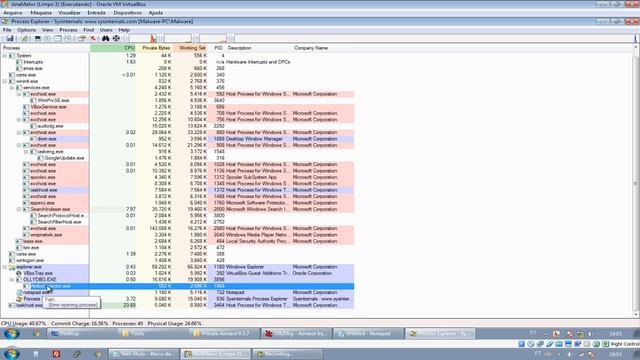Screen dimensions: 640x360
Task: Open Process Explorer Options menu
Action: coord(27,30)
